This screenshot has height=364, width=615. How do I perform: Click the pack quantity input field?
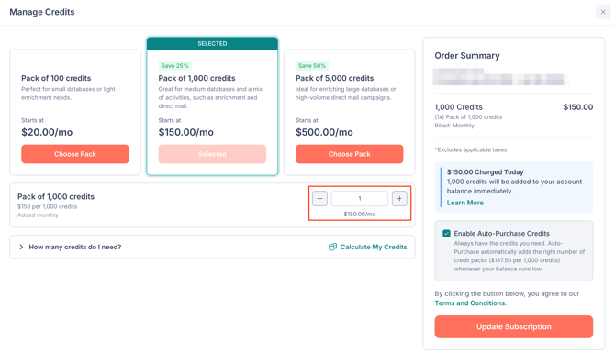pyautogui.click(x=359, y=199)
